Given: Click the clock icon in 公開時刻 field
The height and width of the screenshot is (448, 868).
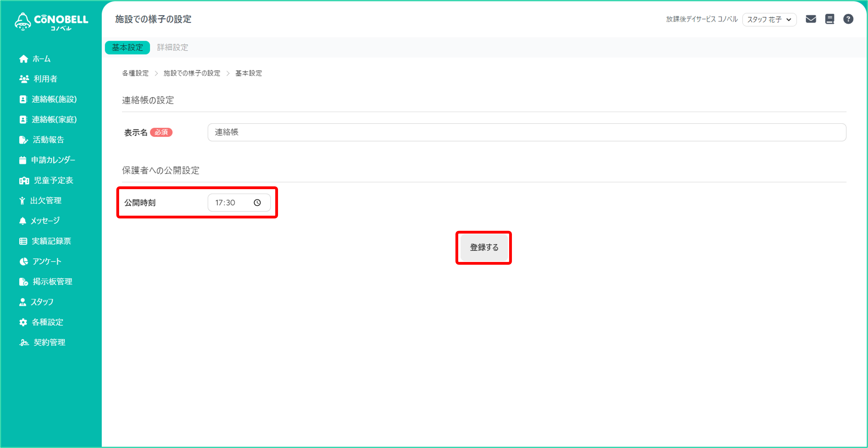Looking at the screenshot, I should (257, 203).
